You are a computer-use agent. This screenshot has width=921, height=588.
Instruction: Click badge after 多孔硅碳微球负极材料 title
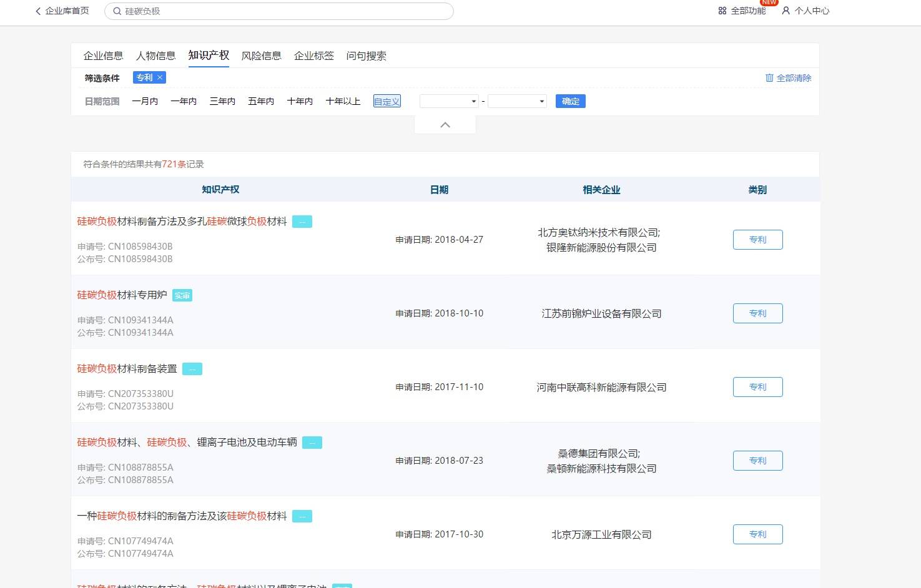pos(302,222)
